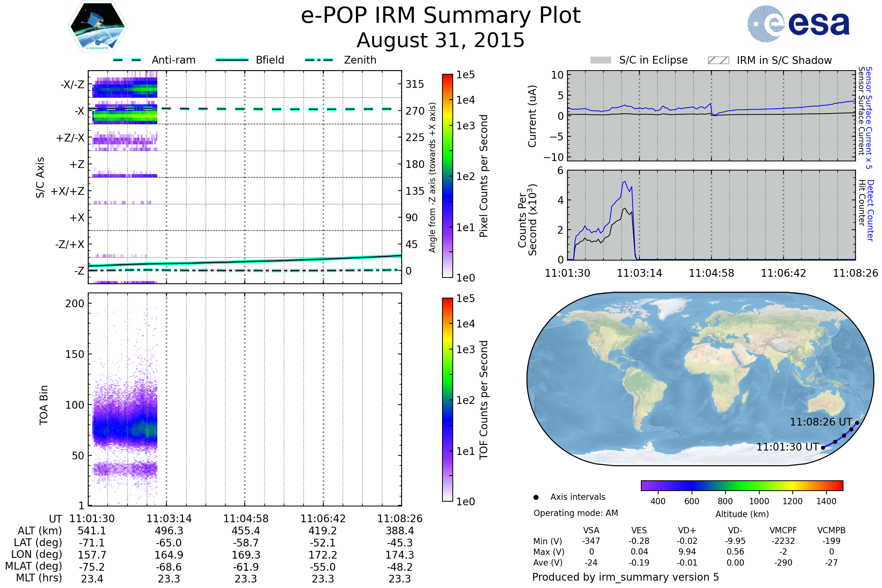
Task: Click the Detect Counter peak in counts plot
Action: tap(624, 183)
